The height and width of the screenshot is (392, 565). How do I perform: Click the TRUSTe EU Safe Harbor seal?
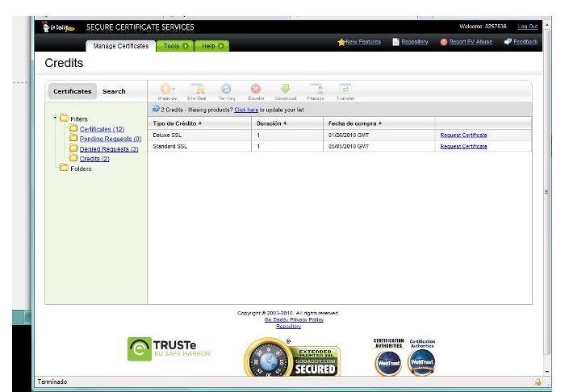(x=169, y=348)
